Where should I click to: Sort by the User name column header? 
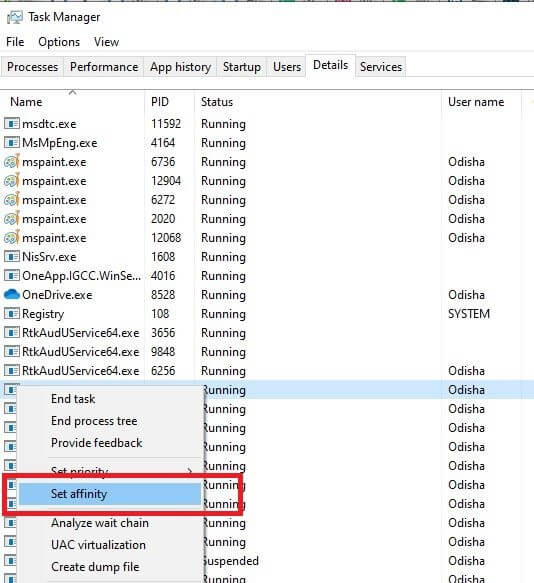coord(476,102)
